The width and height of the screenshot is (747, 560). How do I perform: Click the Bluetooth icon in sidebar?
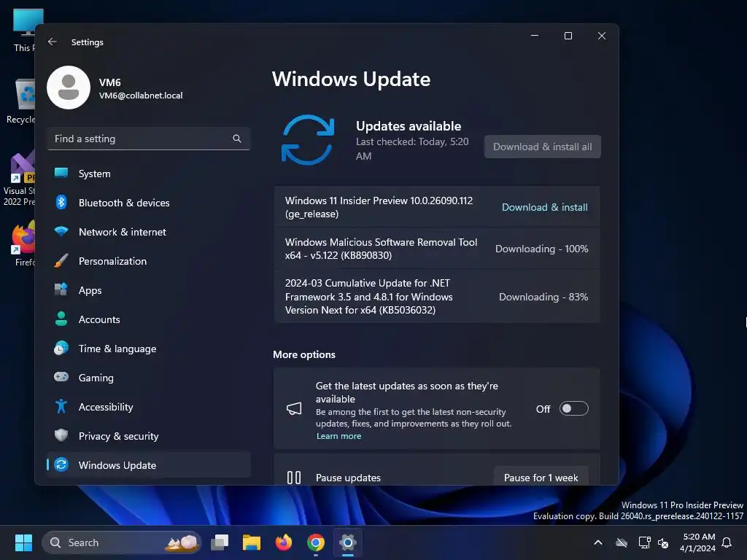(x=61, y=203)
